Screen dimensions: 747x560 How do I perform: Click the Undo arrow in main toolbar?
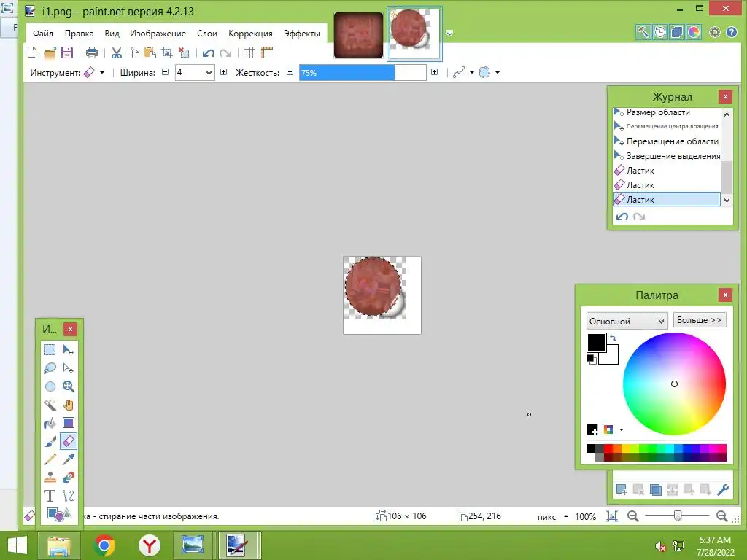pyautogui.click(x=208, y=52)
